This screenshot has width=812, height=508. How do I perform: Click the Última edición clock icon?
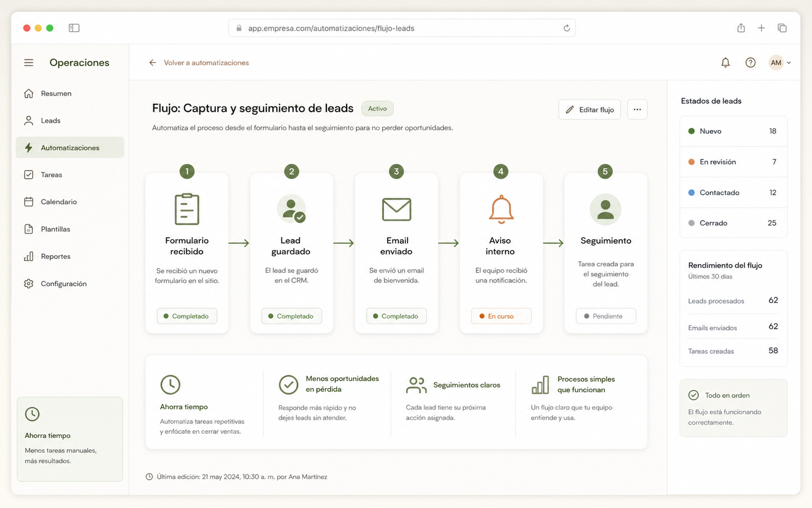click(149, 477)
